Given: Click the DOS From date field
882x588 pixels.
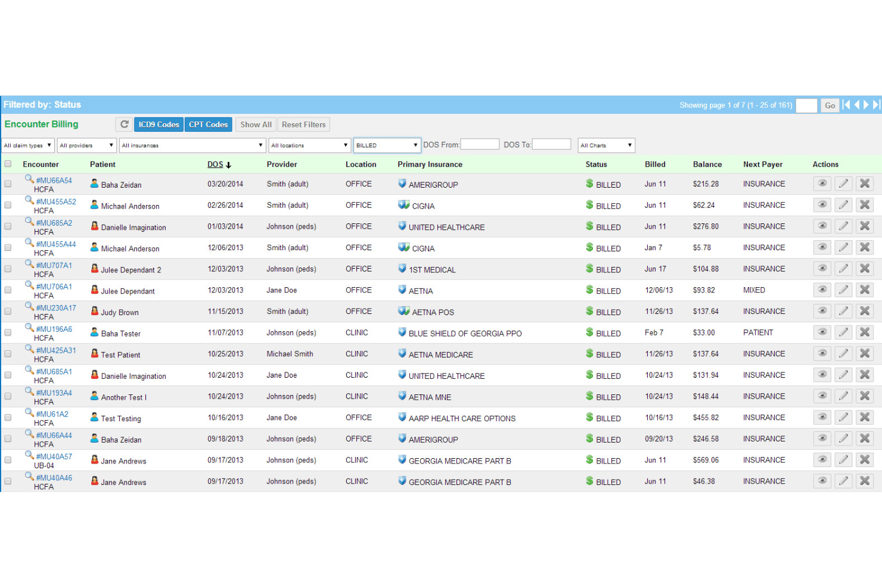Looking at the screenshot, I should pos(480,144).
